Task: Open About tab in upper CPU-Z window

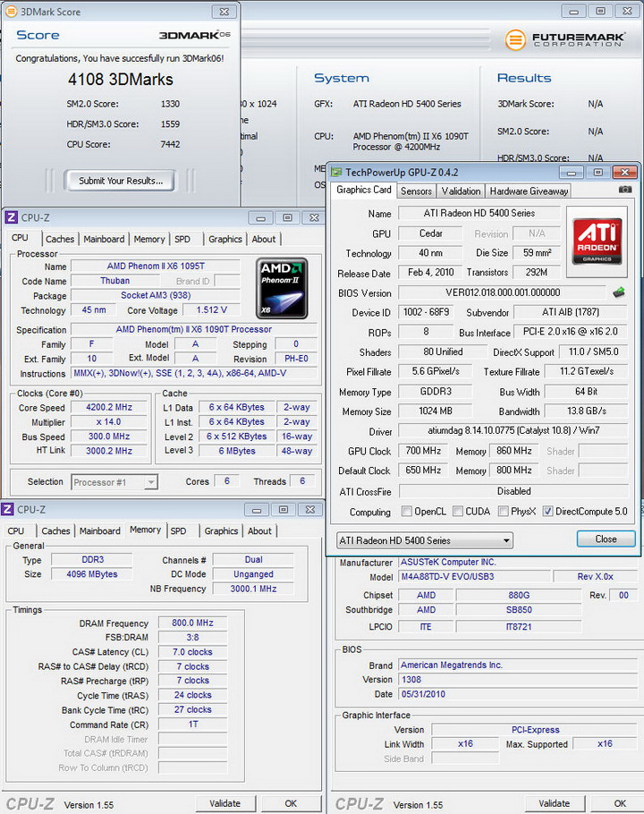Action: coord(264,240)
